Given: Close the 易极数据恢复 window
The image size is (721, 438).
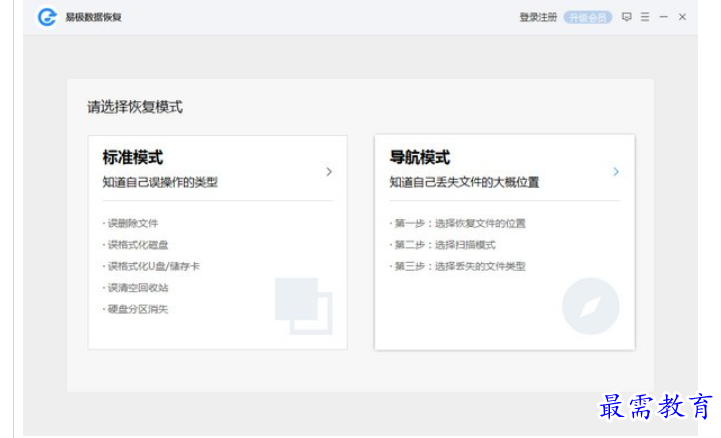Looking at the screenshot, I should pyautogui.click(x=682, y=17).
